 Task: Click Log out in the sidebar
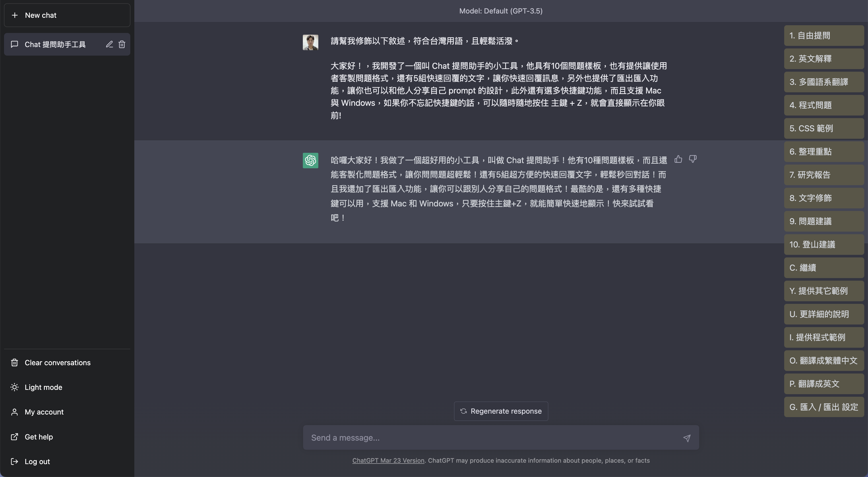point(37,462)
